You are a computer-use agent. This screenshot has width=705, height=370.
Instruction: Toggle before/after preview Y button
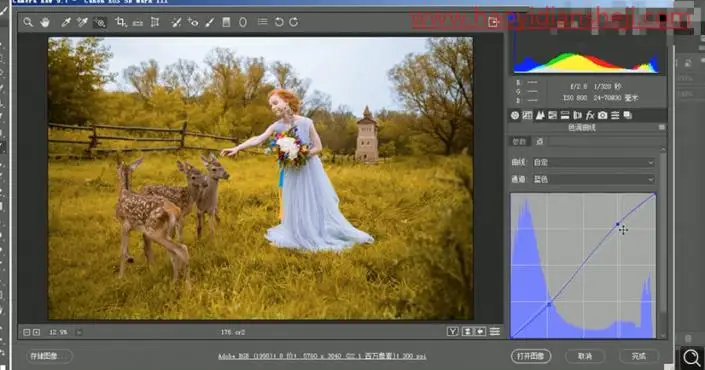453,332
